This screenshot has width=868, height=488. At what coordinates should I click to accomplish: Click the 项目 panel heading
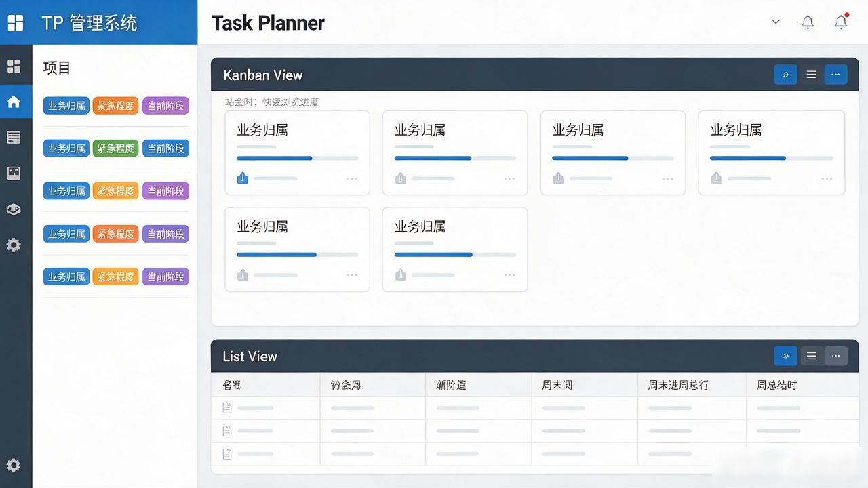57,68
